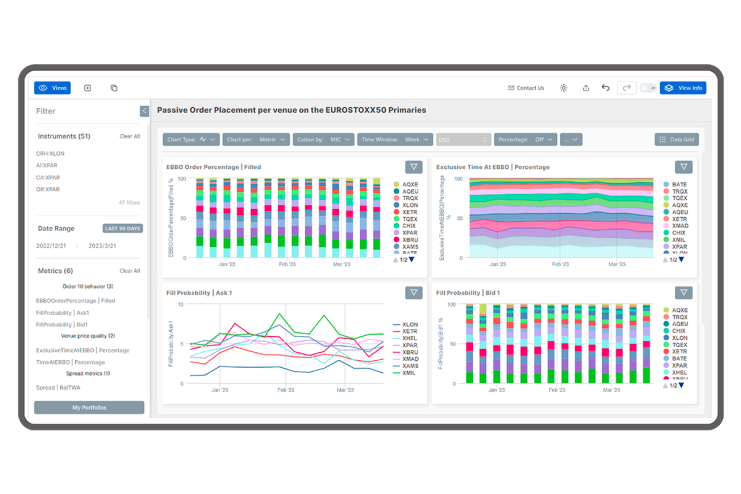Collapse the Filter sidebar panel
Image resolution: width=741 pixels, height=494 pixels.
(x=144, y=111)
